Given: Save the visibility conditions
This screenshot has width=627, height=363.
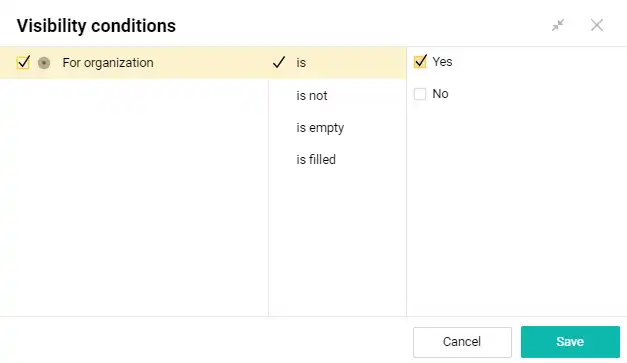Looking at the screenshot, I should tap(570, 342).
